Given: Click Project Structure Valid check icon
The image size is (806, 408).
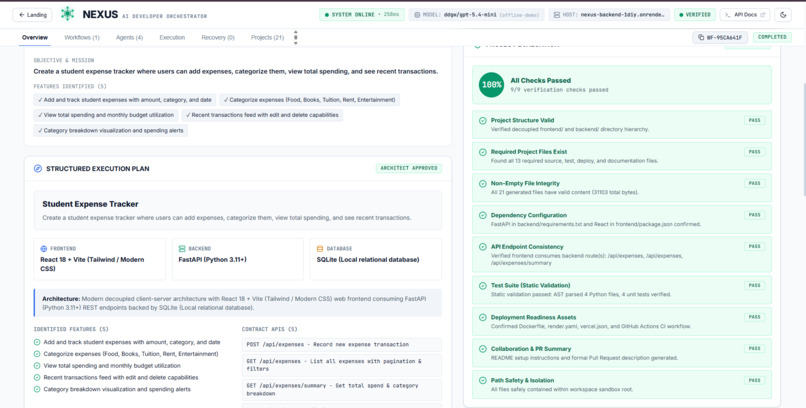Looking at the screenshot, I should [x=483, y=121].
